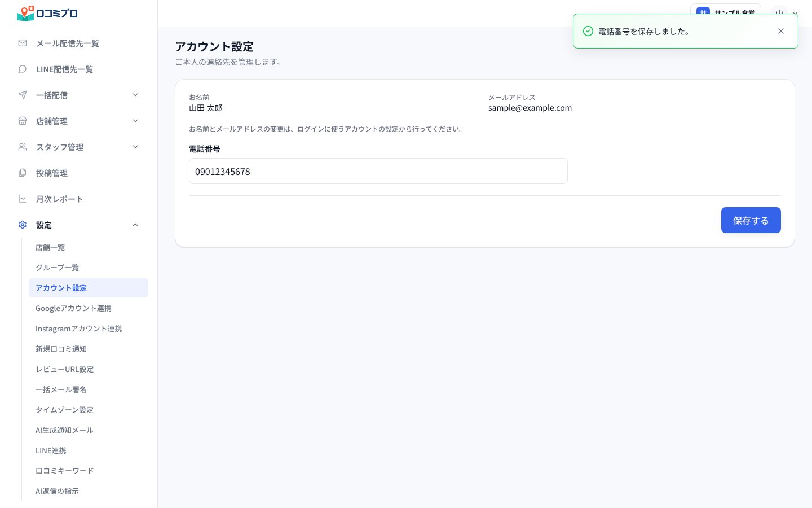Dismiss the 電話番号を保存しました notification
The height and width of the screenshot is (508, 812).
point(781,31)
